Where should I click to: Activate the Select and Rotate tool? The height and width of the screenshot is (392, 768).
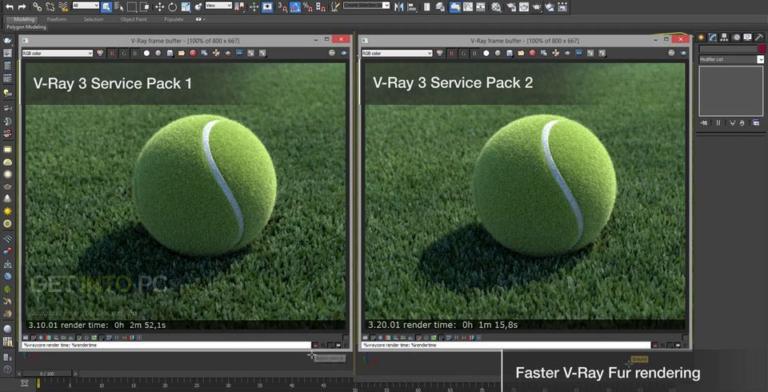pyautogui.click(x=172, y=7)
